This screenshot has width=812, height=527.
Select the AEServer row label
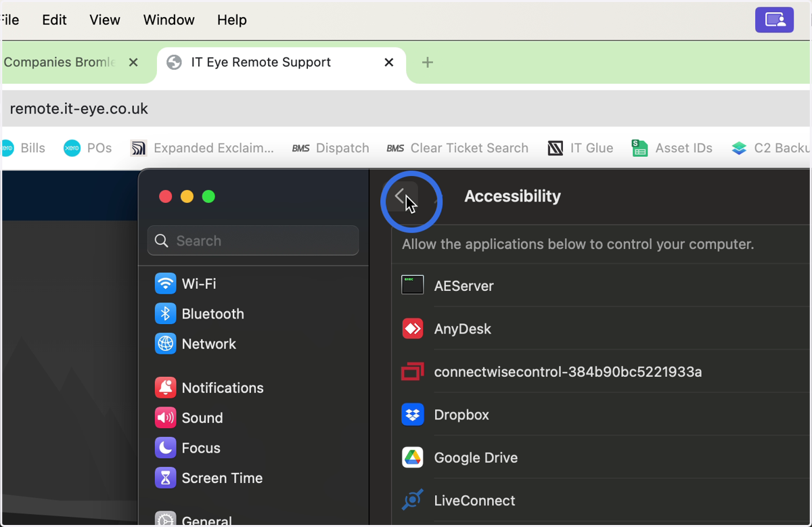coord(464,286)
